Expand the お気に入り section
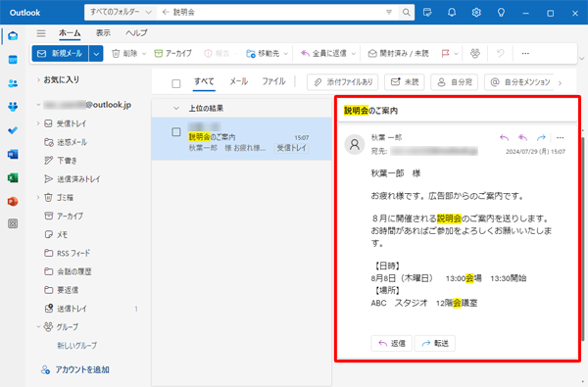 (38, 79)
